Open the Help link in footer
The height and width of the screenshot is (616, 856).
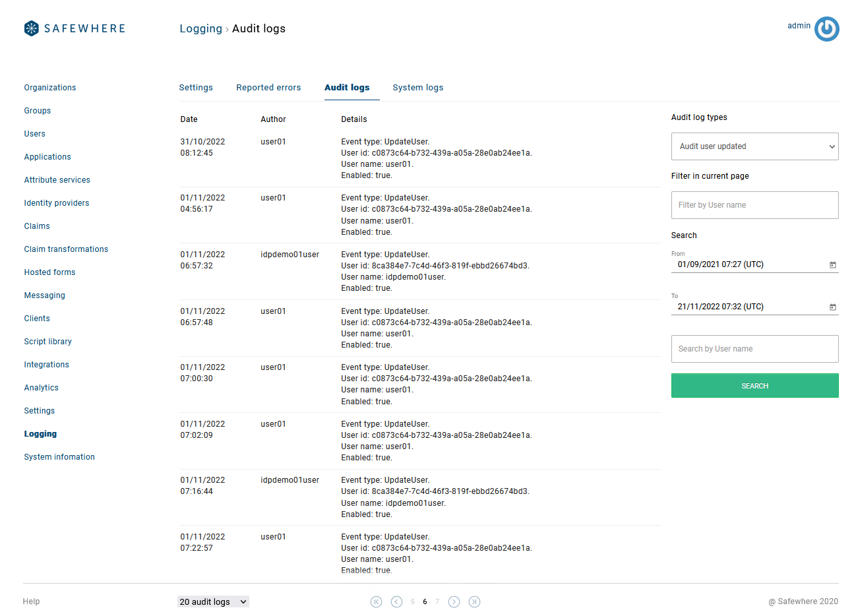click(x=31, y=601)
